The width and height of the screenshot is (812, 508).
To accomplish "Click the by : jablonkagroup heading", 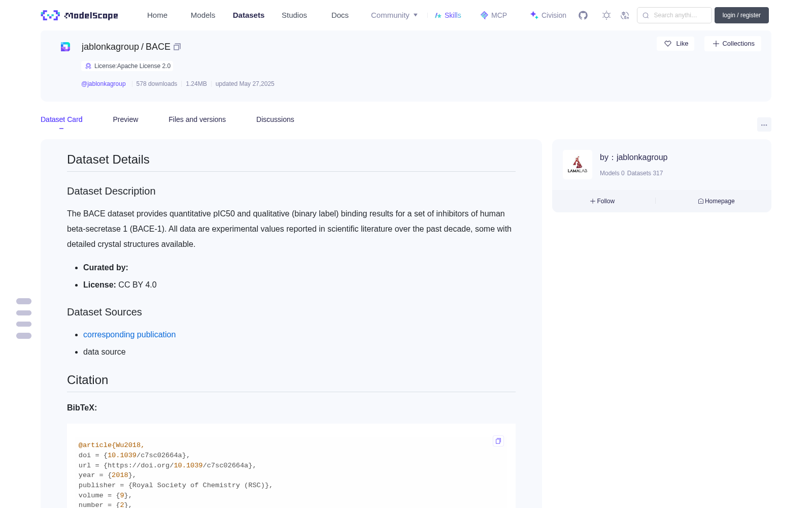I will [633, 157].
